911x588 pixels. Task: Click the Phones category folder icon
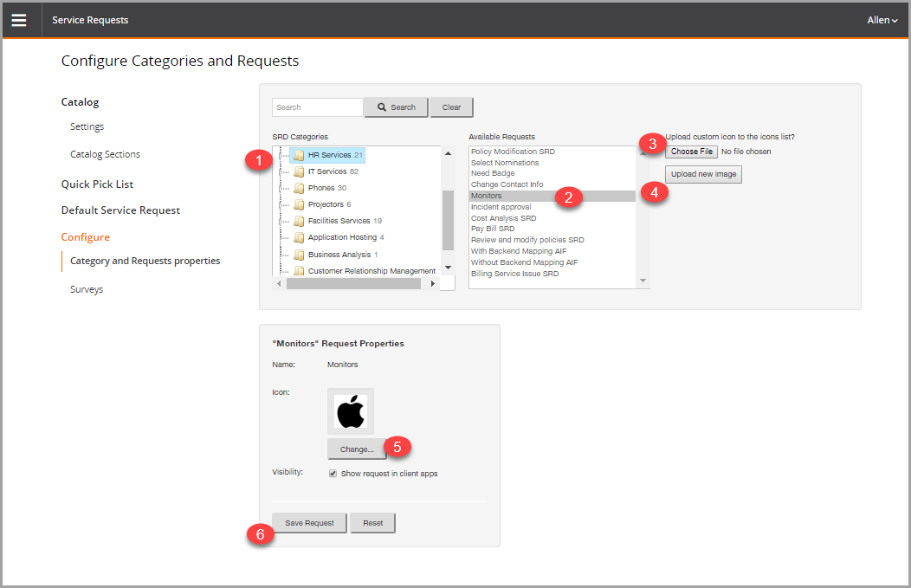pyautogui.click(x=300, y=187)
